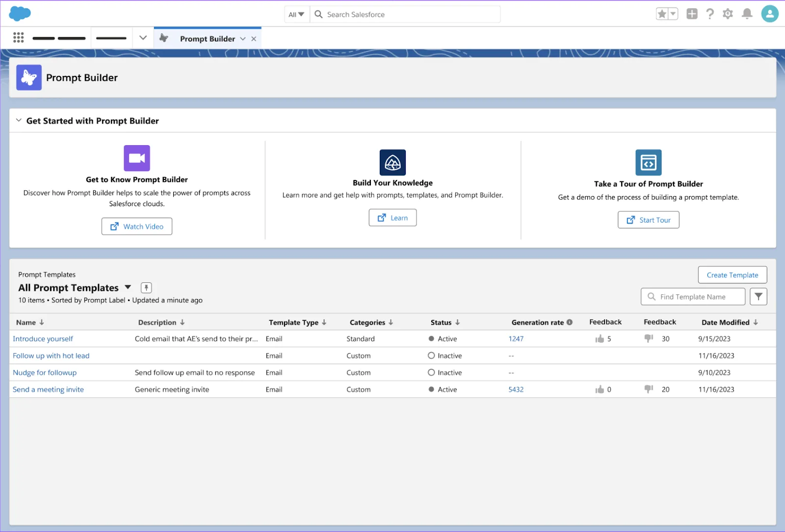Click the Take a Tour code icon
This screenshot has width=785, height=532.
649,162
